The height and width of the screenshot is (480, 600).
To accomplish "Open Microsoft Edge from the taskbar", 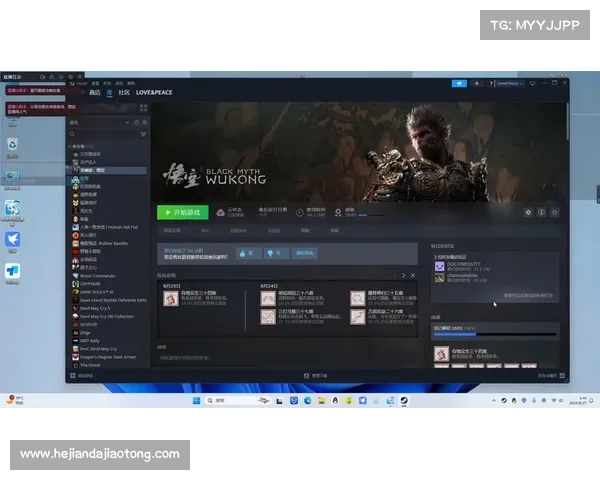I will click(x=308, y=401).
